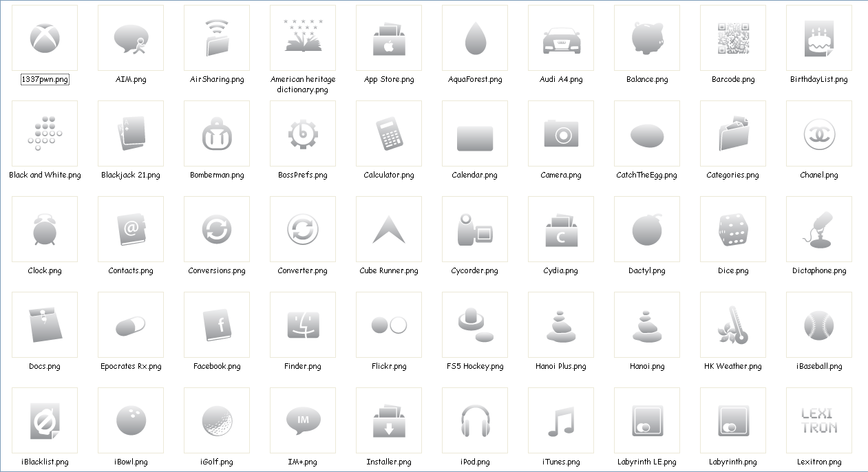Click the Bomberman.png robot head icon
868x472 pixels.
(217, 133)
